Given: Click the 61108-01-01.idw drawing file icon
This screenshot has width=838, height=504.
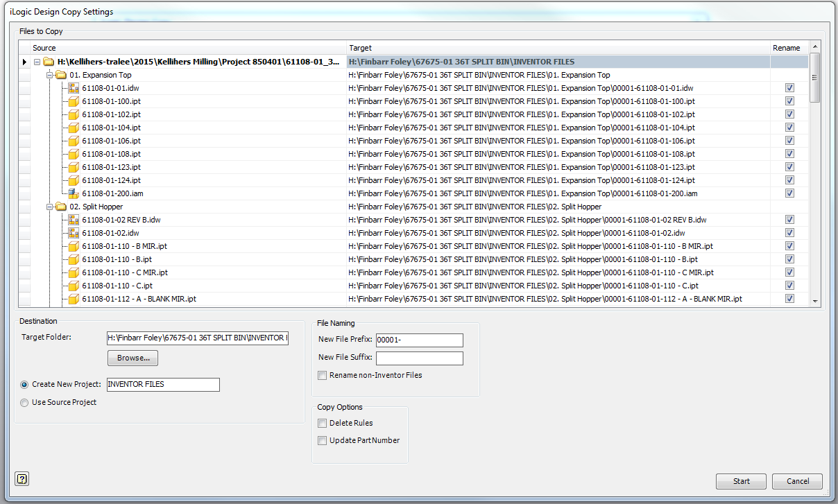Looking at the screenshot, I should coord(74,88).
